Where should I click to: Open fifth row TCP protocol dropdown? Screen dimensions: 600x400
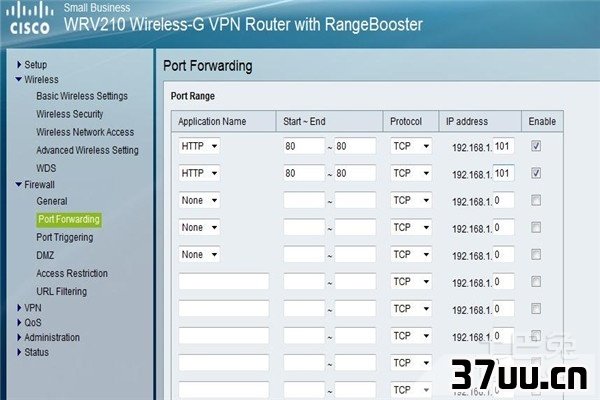click(411, 255)
